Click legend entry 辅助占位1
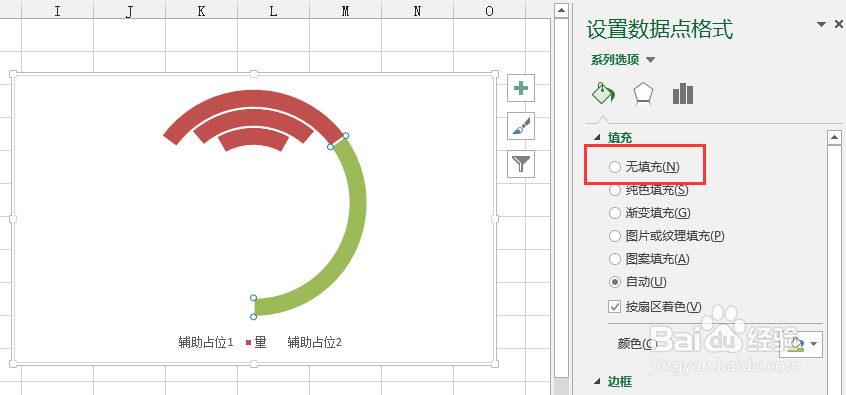 pos(206,342)
